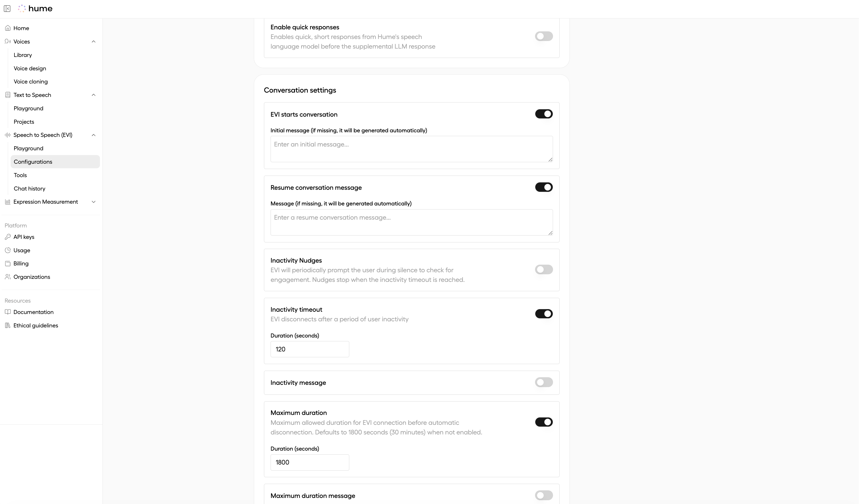Expand the Expression Measurement section chevron
The width and height of the screenshot is (859, 504).
pos(94,202)
